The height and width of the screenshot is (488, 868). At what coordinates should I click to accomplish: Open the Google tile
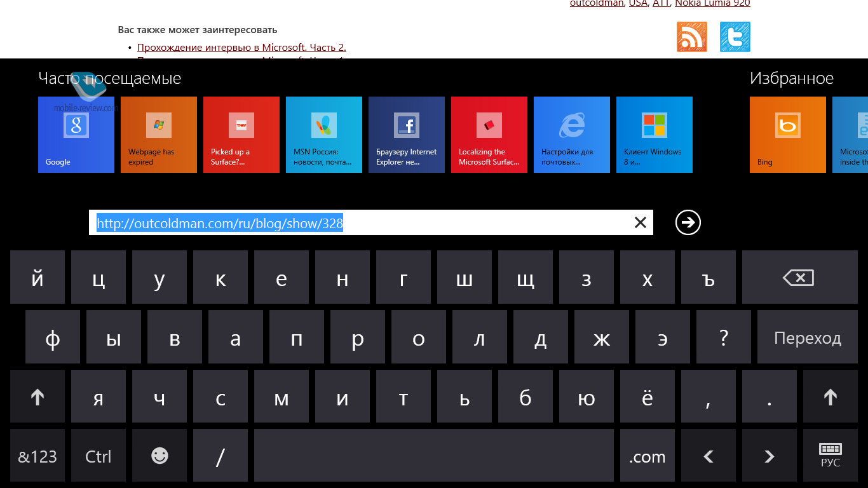click(76, 135)
